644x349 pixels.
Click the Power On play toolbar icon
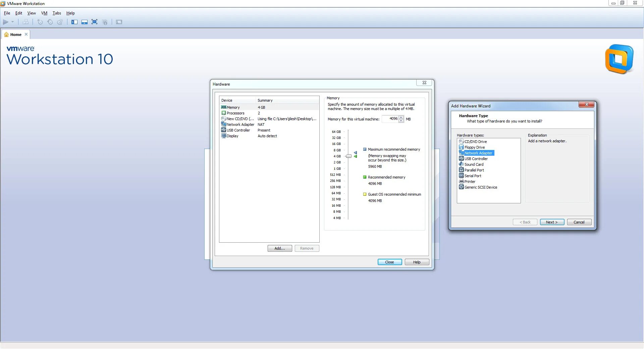6,22
